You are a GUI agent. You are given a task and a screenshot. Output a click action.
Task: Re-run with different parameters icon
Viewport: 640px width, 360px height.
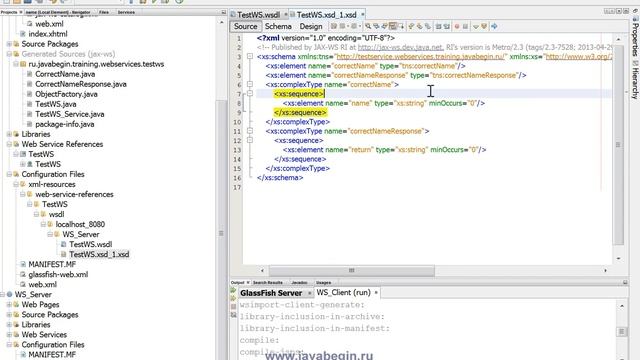[x=233, y=298]
